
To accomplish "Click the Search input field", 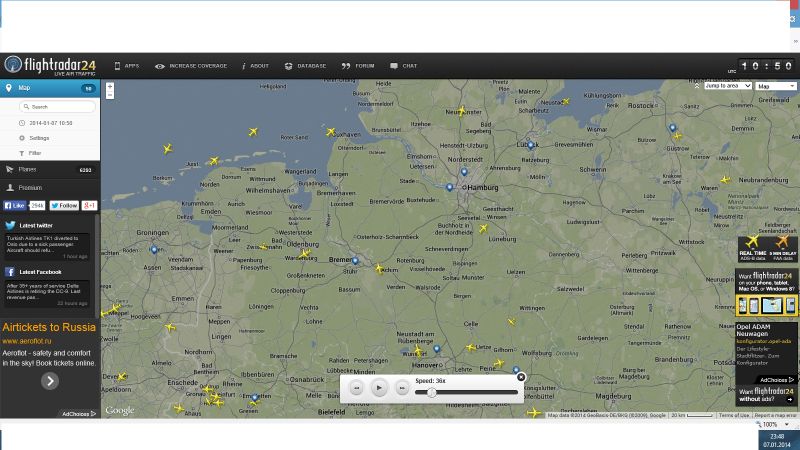I will click(x=57, y=107).
